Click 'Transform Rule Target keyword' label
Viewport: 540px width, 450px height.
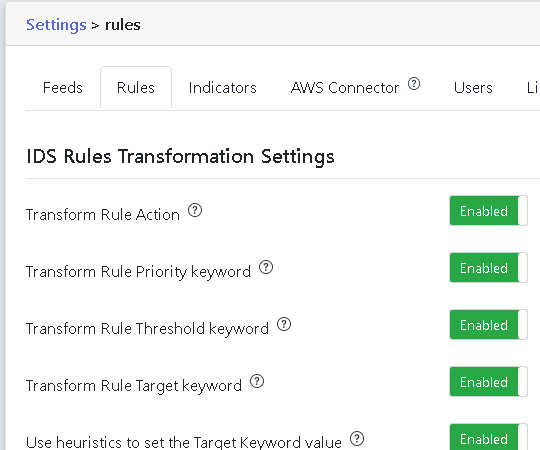(134, 386)
